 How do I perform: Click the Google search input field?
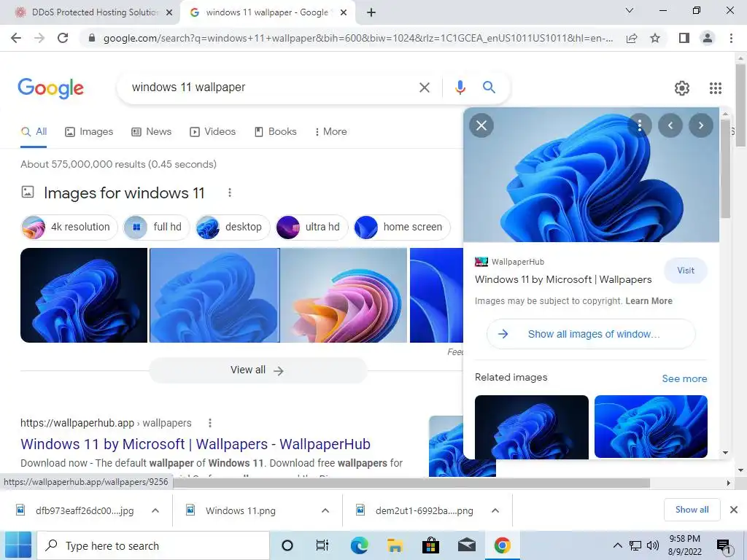point(271,87)
